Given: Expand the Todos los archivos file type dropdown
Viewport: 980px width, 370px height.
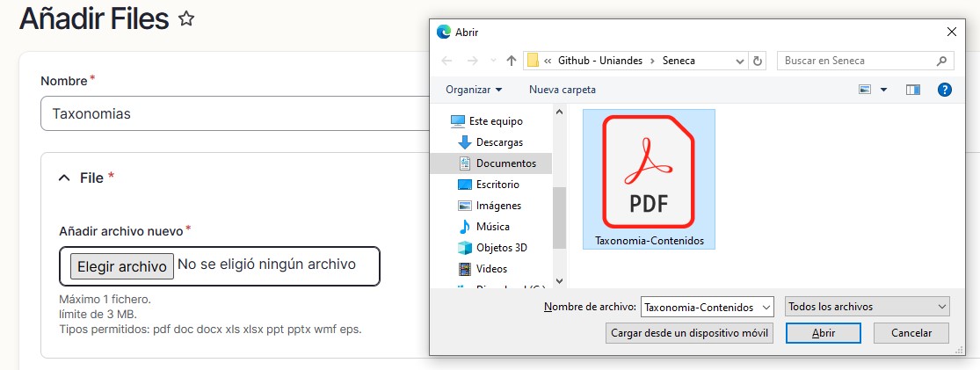Looking at the screenshot, I should click(867, 307).
